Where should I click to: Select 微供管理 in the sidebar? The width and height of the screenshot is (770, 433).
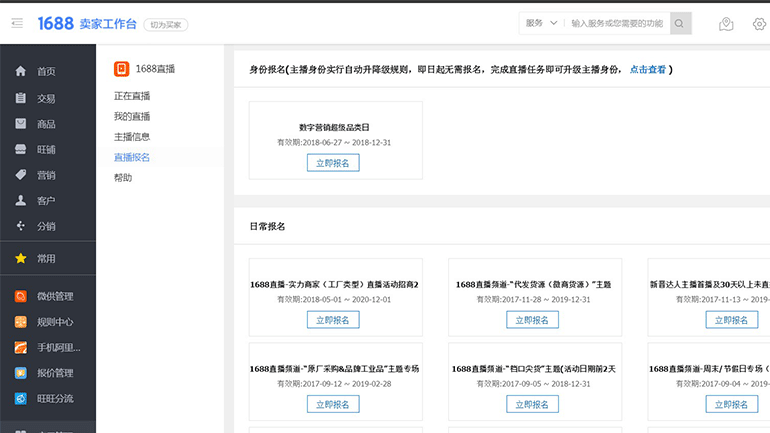point(55,296)
